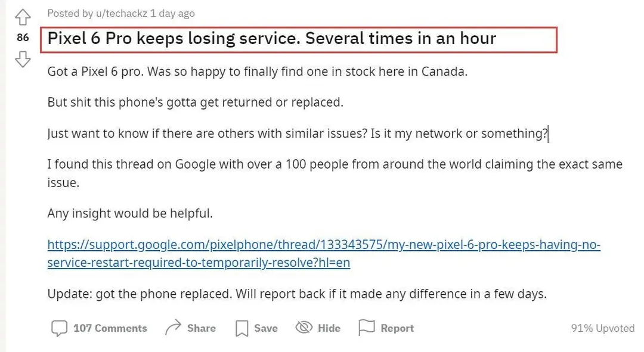Visit u/techackz user profile
Viewport: 644px width, 352px height.
tap(122, 14)
